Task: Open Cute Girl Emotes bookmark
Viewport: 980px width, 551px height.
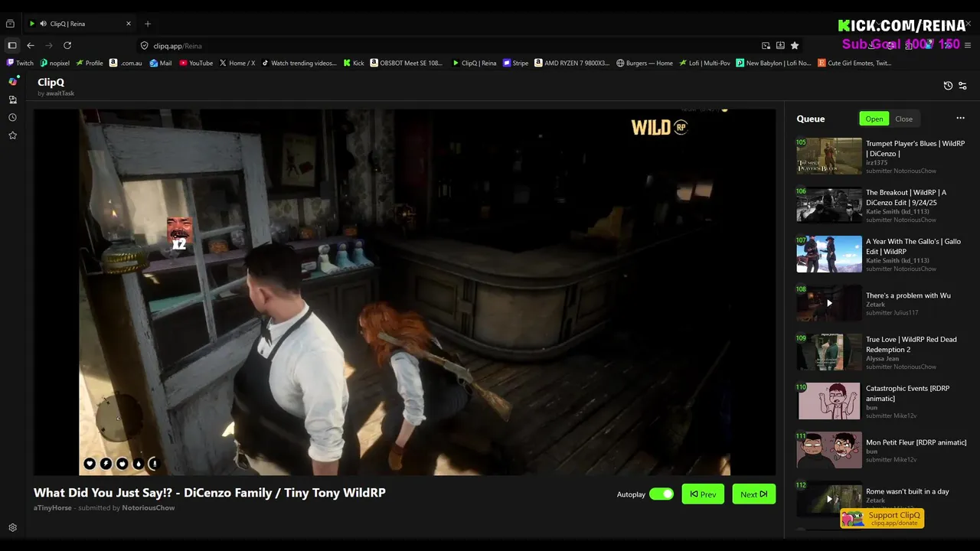Action: [x=854, y=64]
